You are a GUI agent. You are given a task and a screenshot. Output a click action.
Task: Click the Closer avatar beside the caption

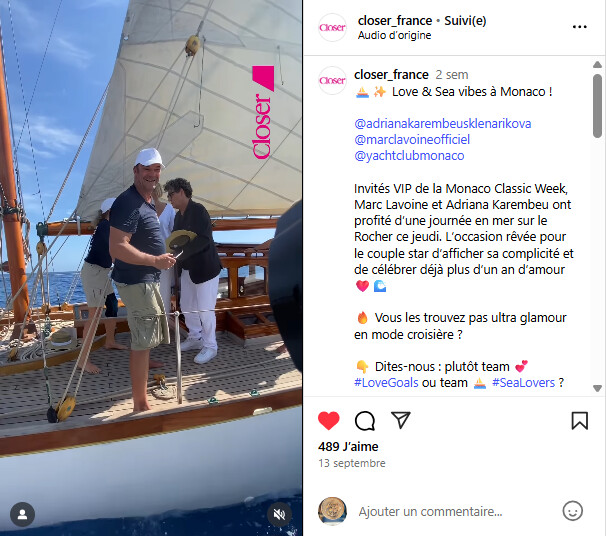pos(332,80)
